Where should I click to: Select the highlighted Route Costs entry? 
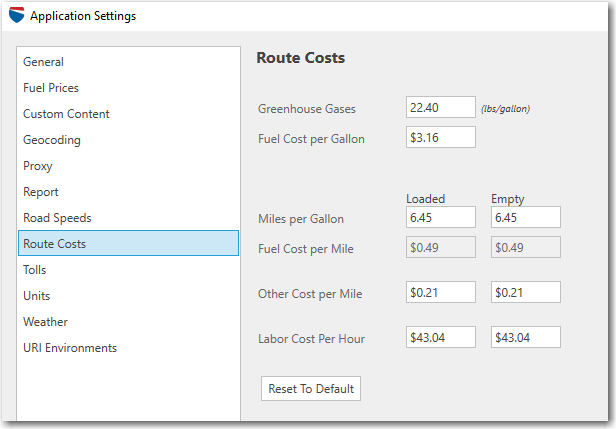(x=128, y=244)
